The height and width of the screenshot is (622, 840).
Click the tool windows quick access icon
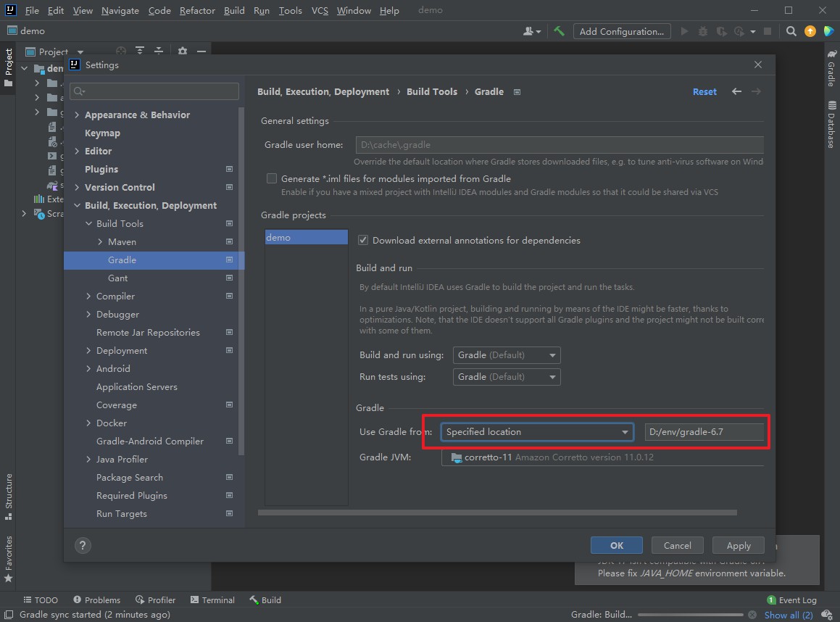tap(9, 615)
